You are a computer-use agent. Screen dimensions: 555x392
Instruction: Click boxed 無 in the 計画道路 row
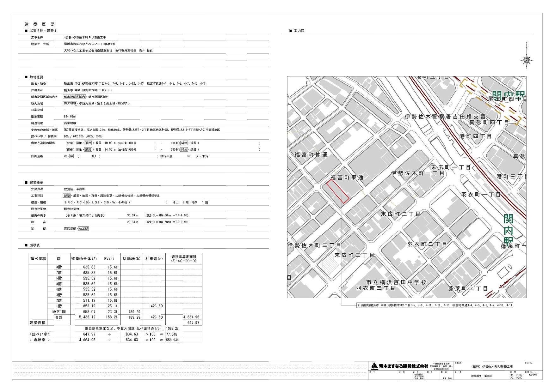pyautogui.click(x=71, y=156)
